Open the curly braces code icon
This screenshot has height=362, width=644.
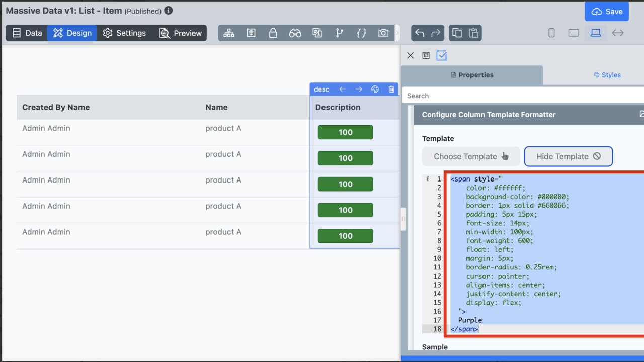point(361,33)
